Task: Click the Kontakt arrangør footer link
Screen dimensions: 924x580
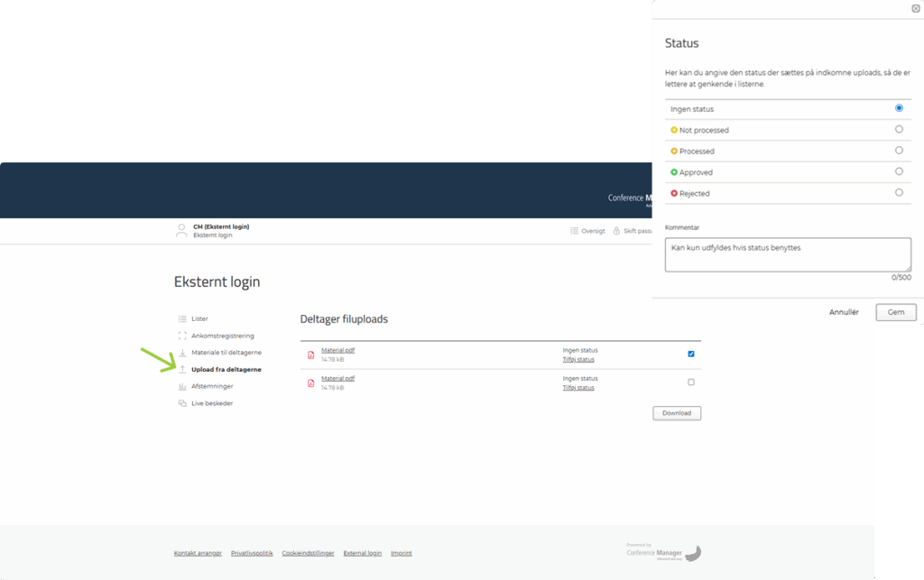Action: pos(198,554)
